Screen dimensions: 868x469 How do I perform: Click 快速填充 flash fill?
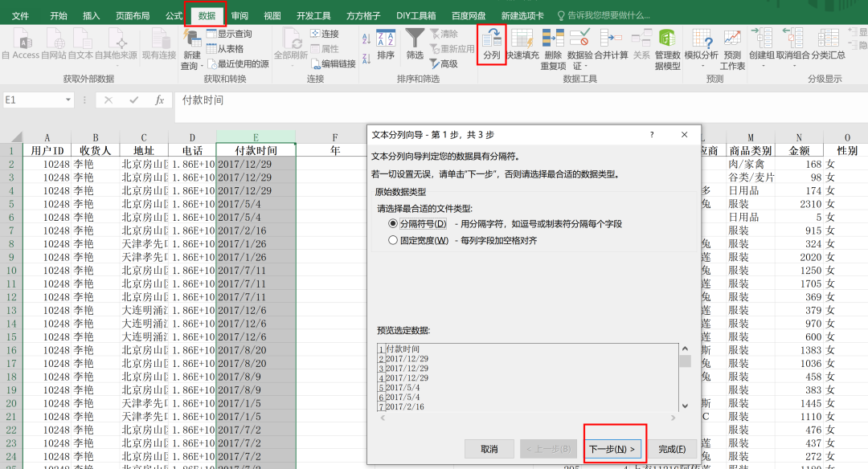click(522, 44)
